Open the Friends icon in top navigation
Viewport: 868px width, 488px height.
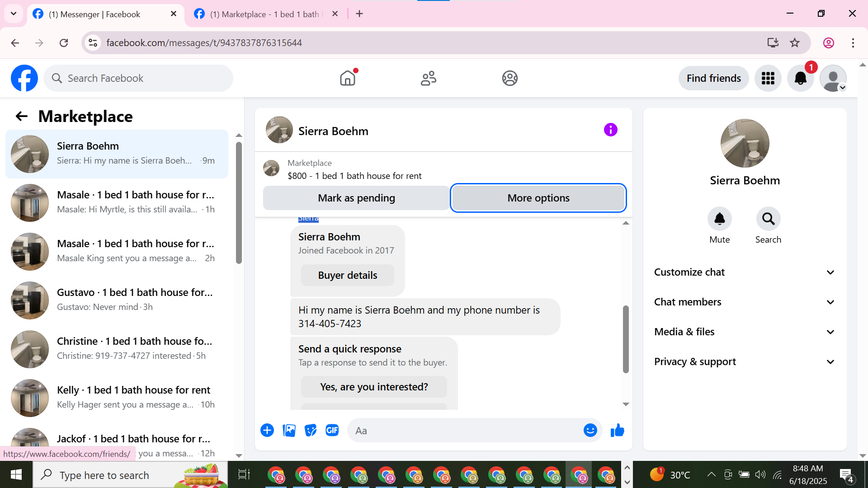(429, 78)
